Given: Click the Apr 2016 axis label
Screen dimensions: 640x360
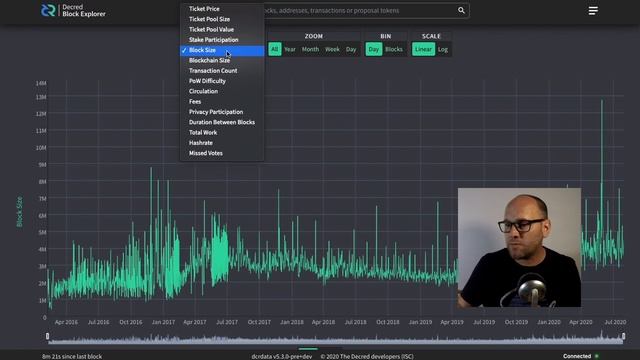Looking at the screenshot, I should point(66,322).
